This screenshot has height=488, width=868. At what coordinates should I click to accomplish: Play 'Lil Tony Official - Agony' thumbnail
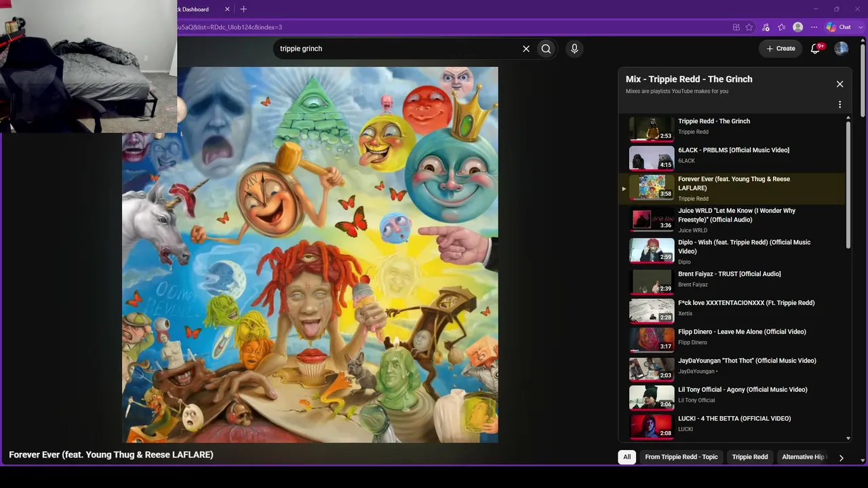pyautogui.click(x=652, y=398)
